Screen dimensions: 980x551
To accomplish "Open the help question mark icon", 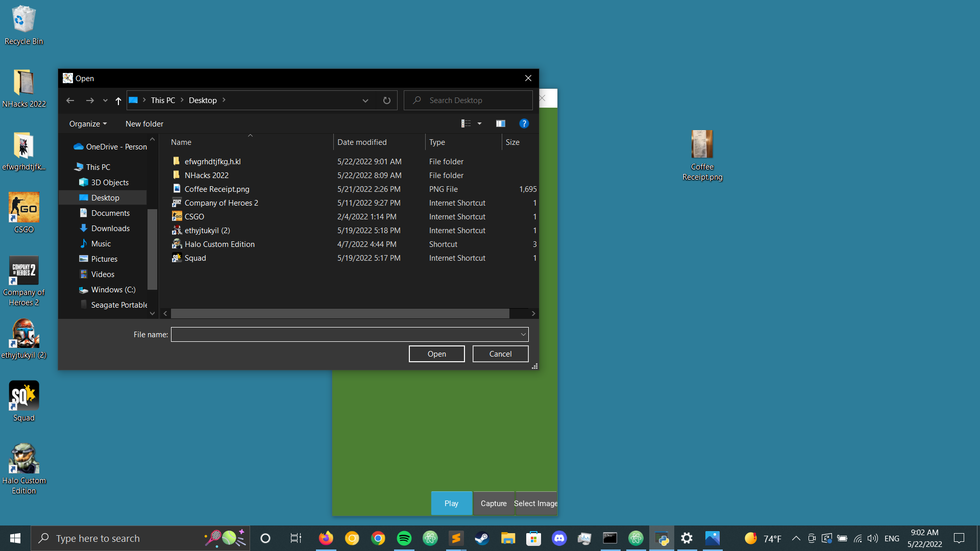I will [x=524, y=123].
